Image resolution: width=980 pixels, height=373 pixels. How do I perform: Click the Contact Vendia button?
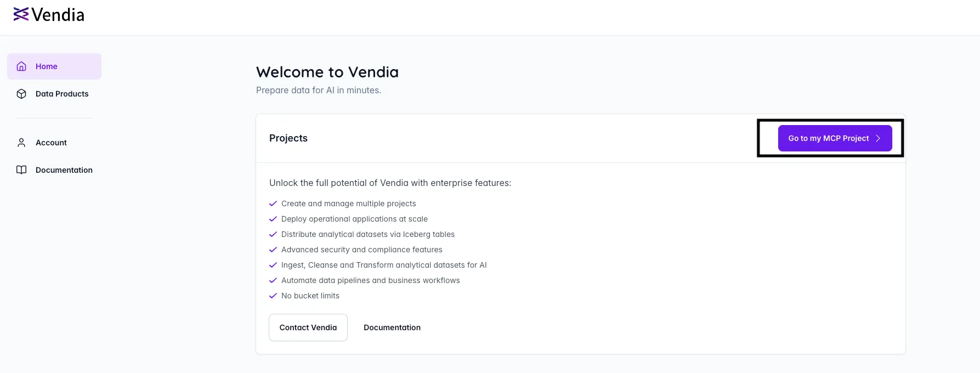(x=308, y=327)
